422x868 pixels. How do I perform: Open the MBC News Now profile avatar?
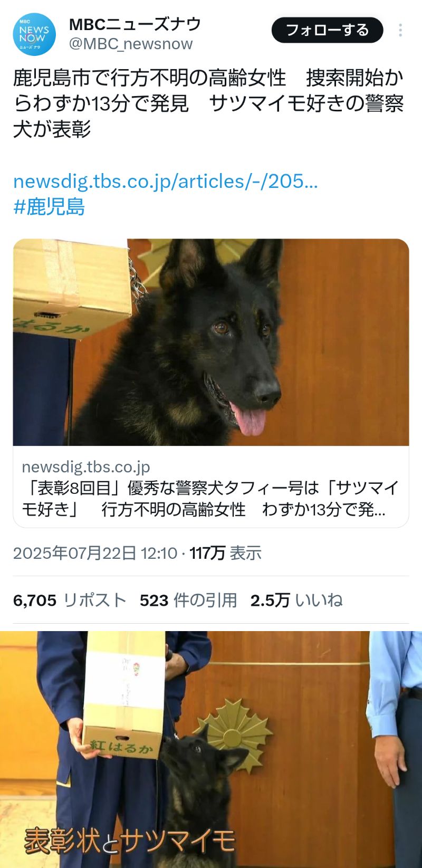click(x=34, y=34)
